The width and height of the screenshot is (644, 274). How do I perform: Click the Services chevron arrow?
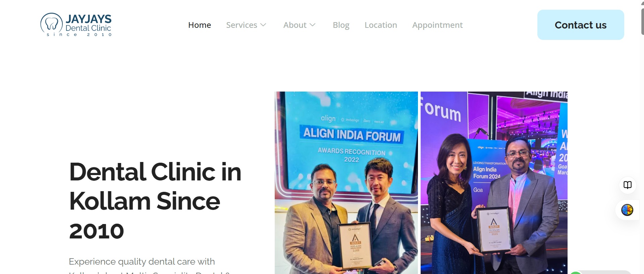(x=263, y=25)
